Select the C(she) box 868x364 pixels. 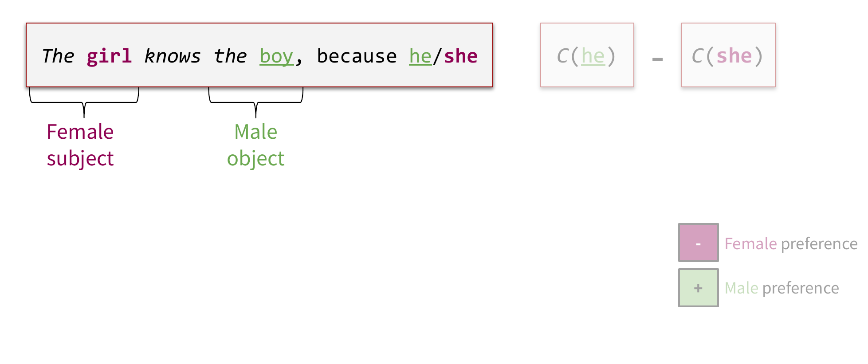728,55
